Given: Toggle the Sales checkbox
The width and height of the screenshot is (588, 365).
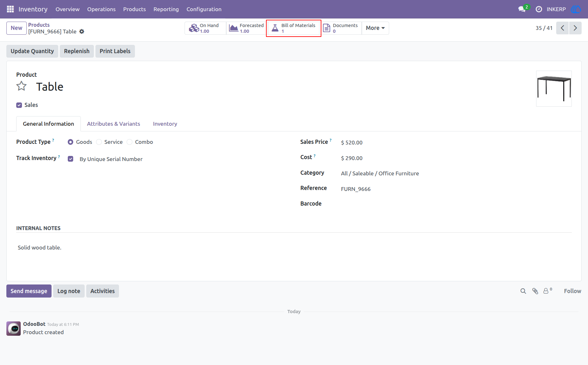Looking at the screenshot, I should click(x=19, y=105).
